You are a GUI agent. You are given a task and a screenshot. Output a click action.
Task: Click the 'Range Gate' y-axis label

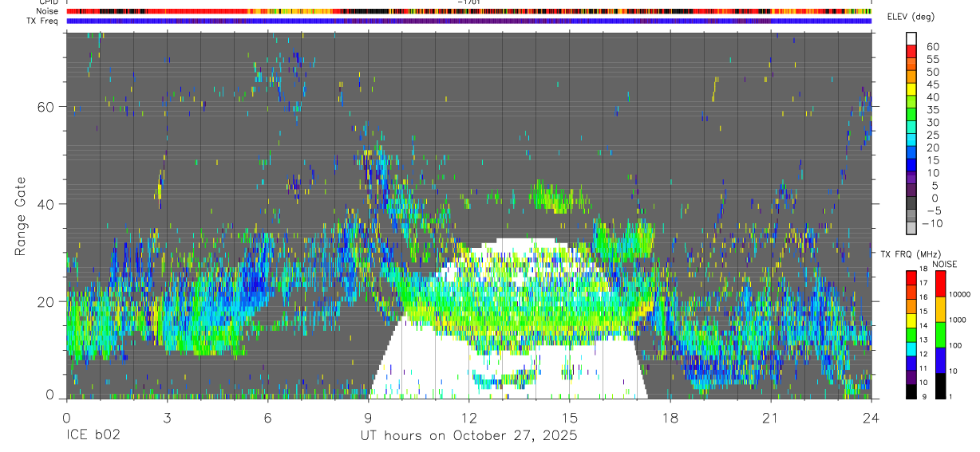pyautogui.click(x=21, y=216)
